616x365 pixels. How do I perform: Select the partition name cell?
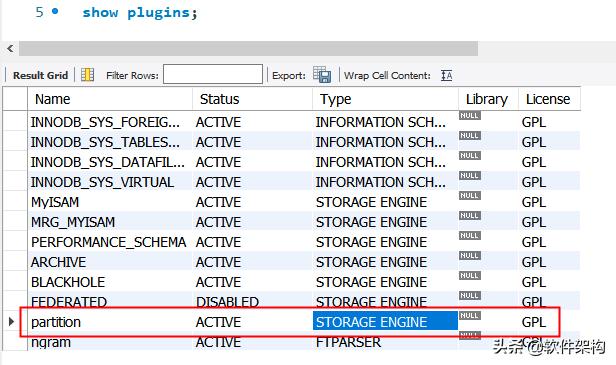tap(110, 322)
